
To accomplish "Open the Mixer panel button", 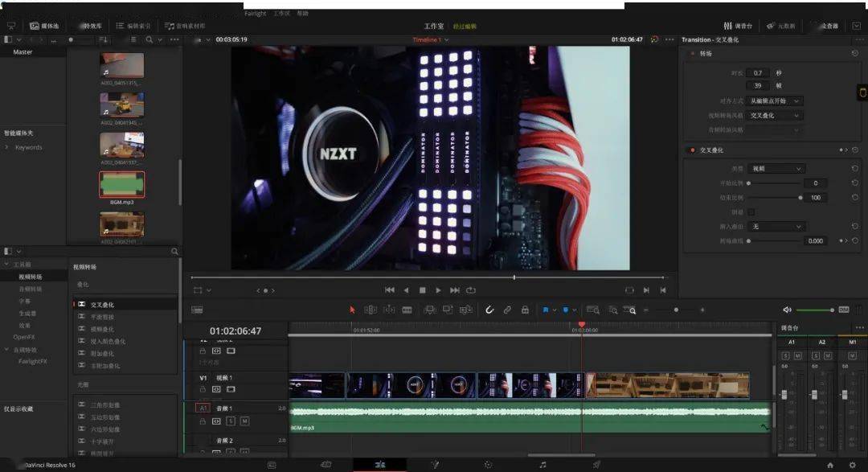I will (x=738, y=26).
